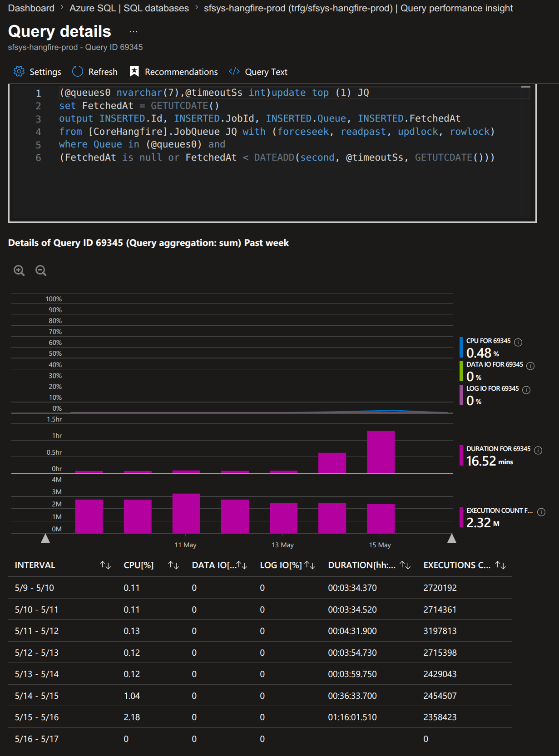Sort table by EXECUTIONS count column arrows
This screenshot has width=559, height=756.
500,565
